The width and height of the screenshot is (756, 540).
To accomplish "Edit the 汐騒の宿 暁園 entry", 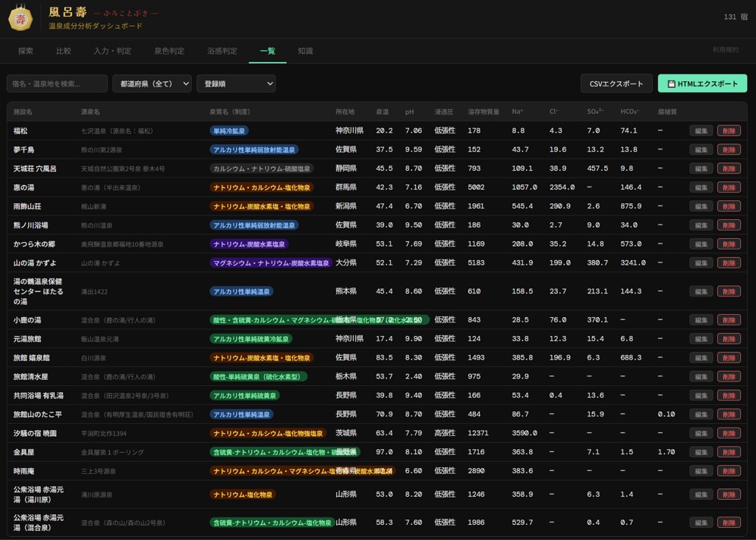I will [x=701, y=434].
